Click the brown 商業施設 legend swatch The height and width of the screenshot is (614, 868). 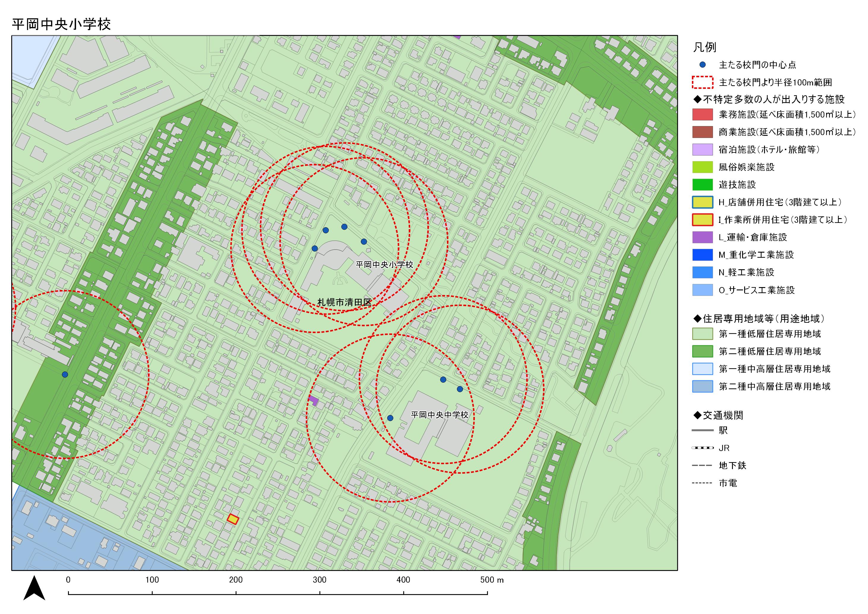702,132
